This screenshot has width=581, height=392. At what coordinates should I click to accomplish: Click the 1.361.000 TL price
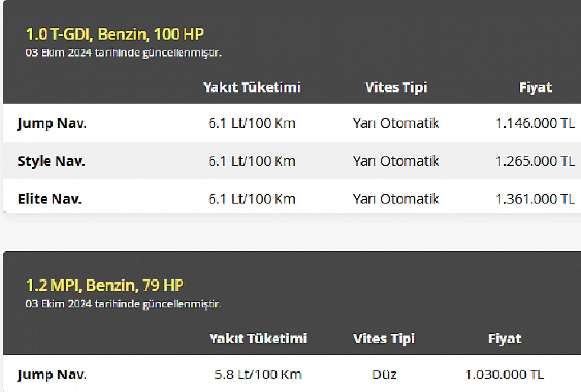pos(535,199)
